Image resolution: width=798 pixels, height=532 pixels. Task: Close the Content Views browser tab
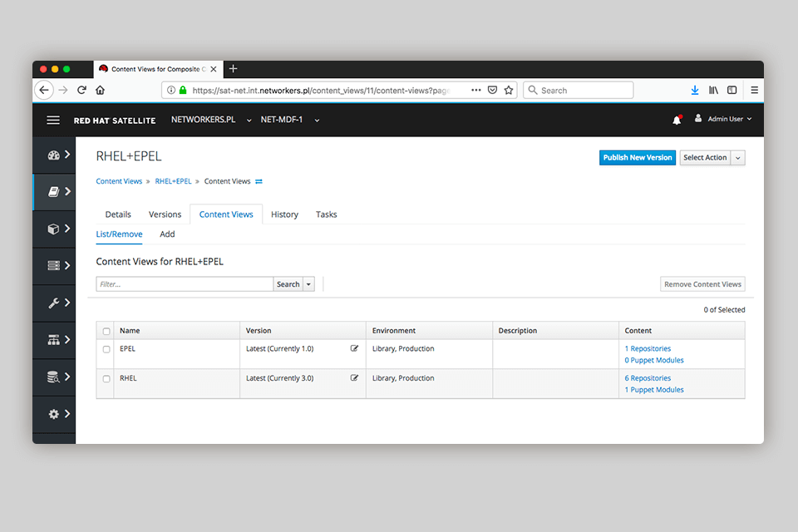[214, 69]
